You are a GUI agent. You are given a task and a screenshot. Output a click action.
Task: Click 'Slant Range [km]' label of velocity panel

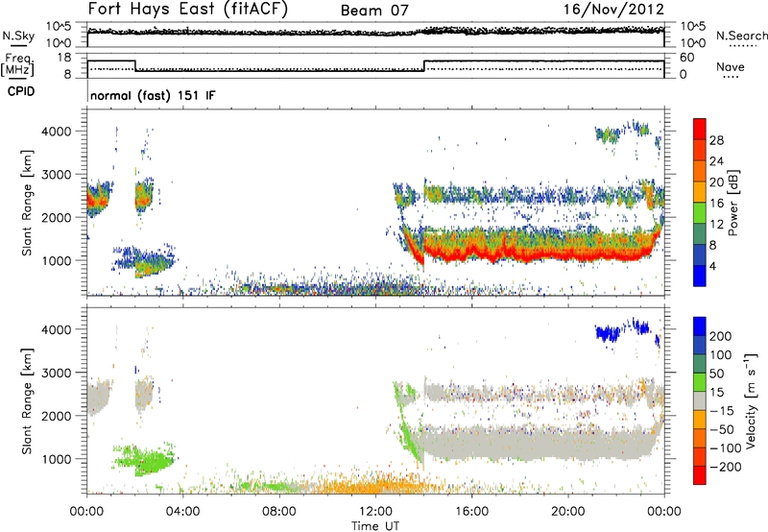tap(27, 400)
